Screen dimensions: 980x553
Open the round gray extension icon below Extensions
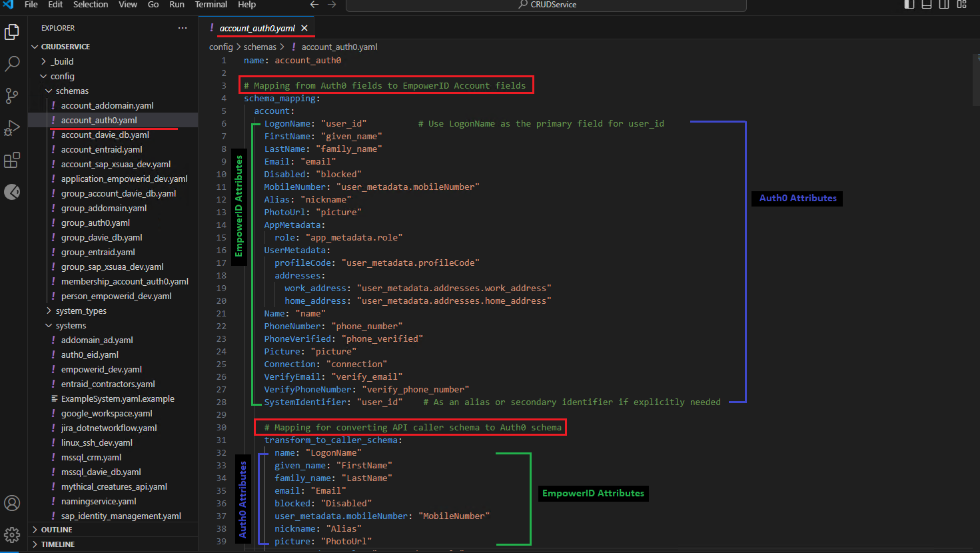pyautogui.click(x=12, y=192)
